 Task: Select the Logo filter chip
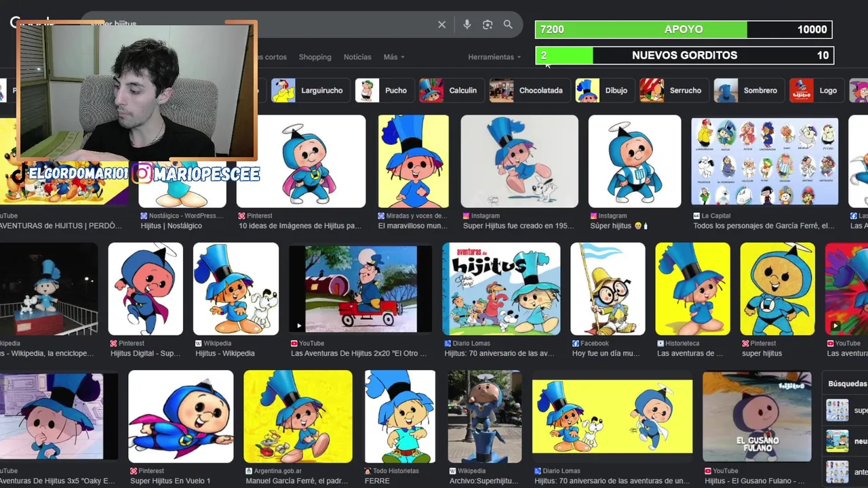tap(816, 90)
